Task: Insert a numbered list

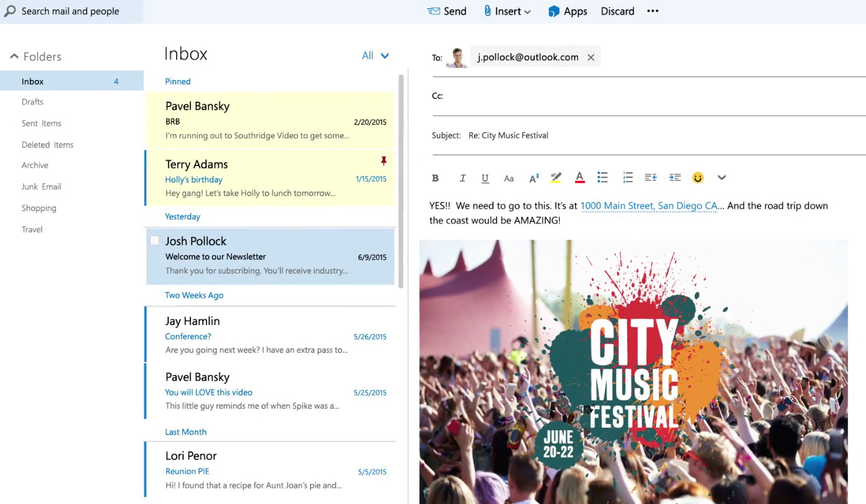Action: click(x=628, y=178)
